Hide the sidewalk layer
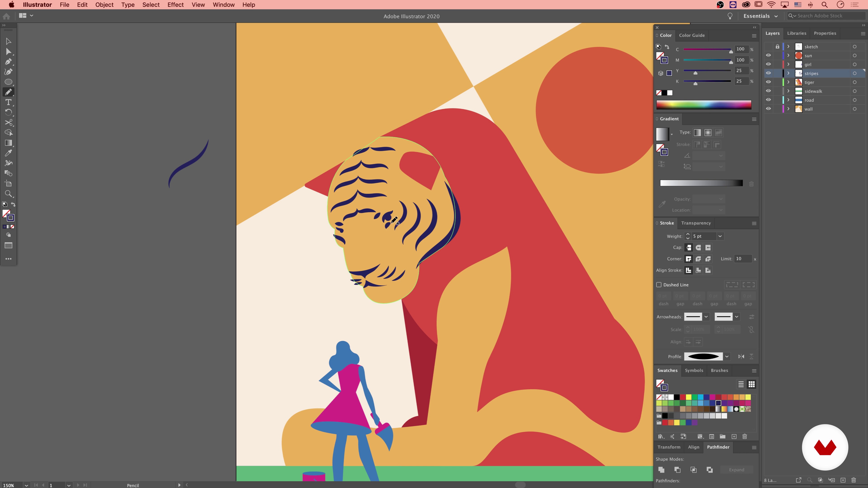The image size is (868, 488). [768, 91]
